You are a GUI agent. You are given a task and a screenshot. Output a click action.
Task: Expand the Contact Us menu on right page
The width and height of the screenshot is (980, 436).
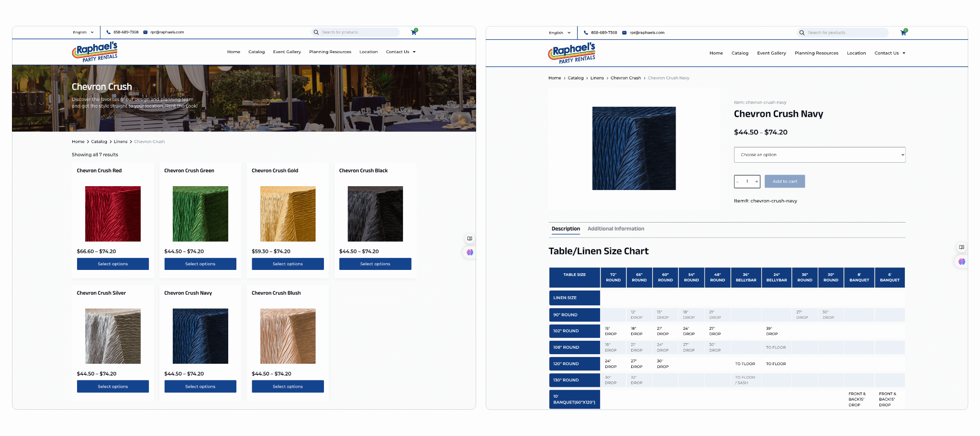[890, 53]
